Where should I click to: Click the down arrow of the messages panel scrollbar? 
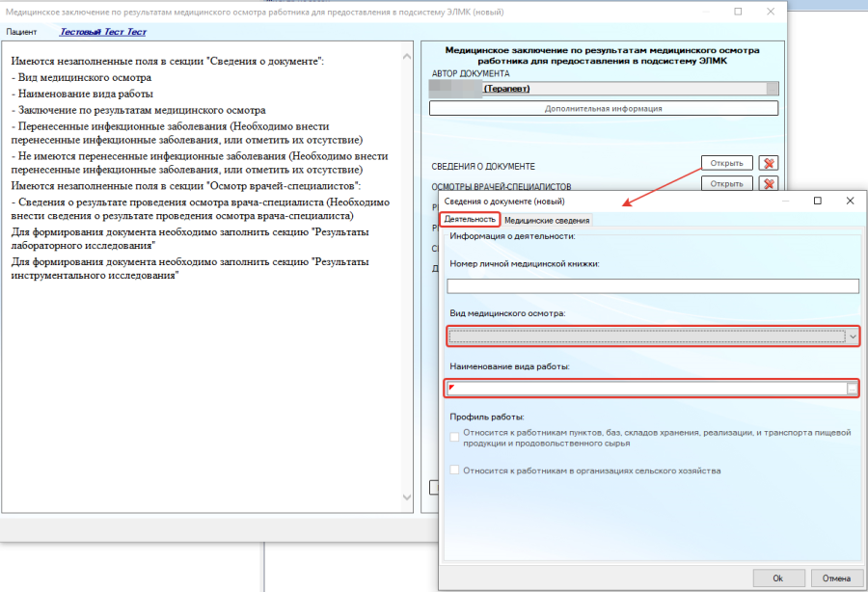[x=407, y=497]
